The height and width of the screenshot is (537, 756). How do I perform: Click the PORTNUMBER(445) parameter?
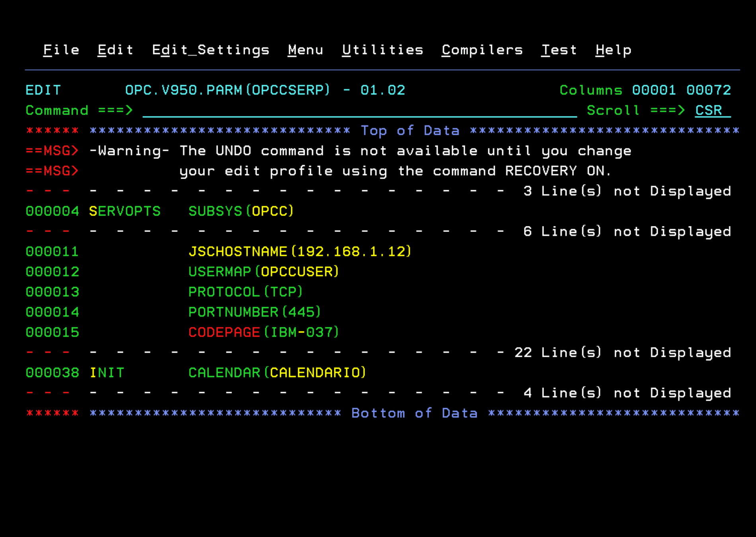click(x=255, y=312)
